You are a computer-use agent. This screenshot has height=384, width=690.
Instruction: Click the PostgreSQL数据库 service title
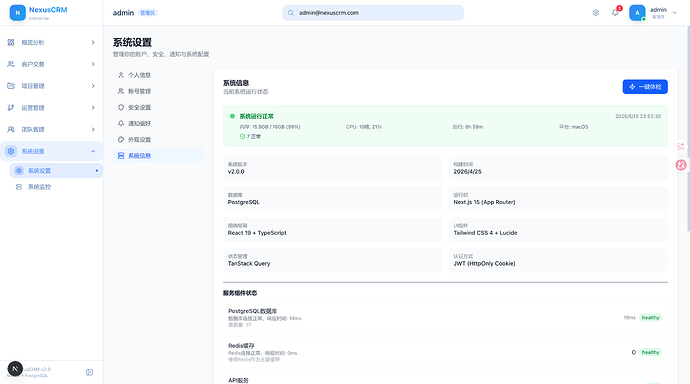[x=253, y=311]
